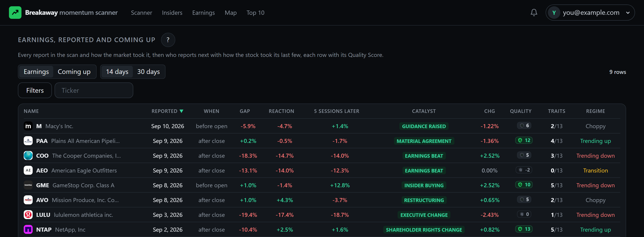
Task: Click COO quality score badge 5
Action: click(524, 155)
